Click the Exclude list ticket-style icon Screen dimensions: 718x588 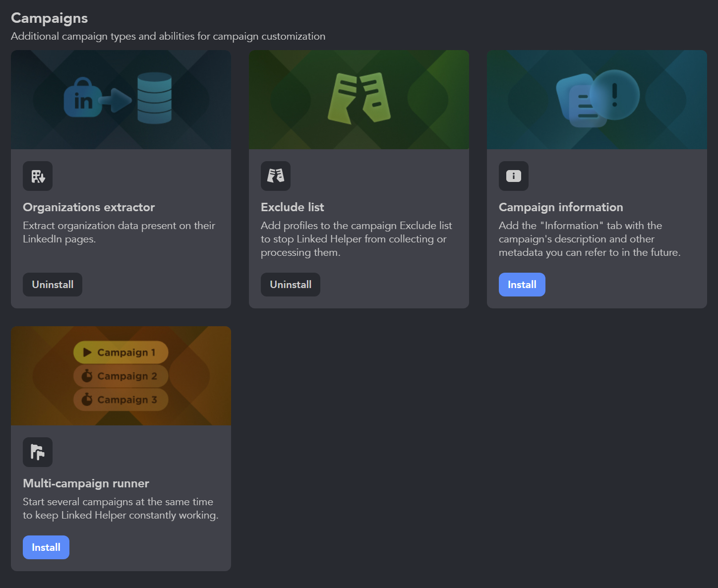(276, 176)
